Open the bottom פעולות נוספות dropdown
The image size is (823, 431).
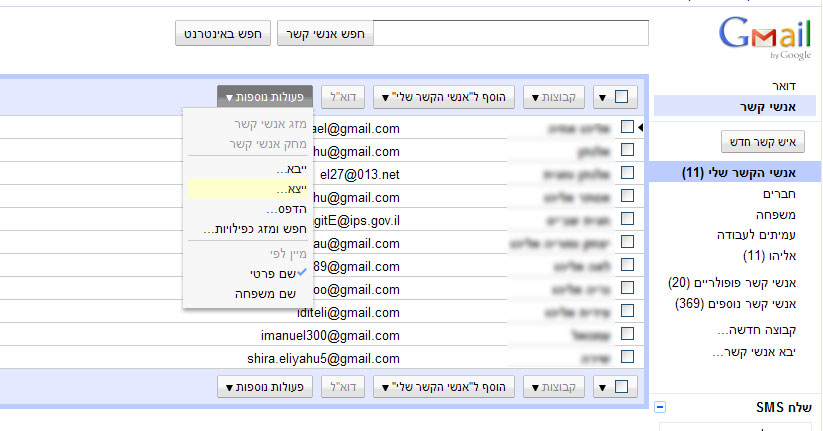coord(265,387)
